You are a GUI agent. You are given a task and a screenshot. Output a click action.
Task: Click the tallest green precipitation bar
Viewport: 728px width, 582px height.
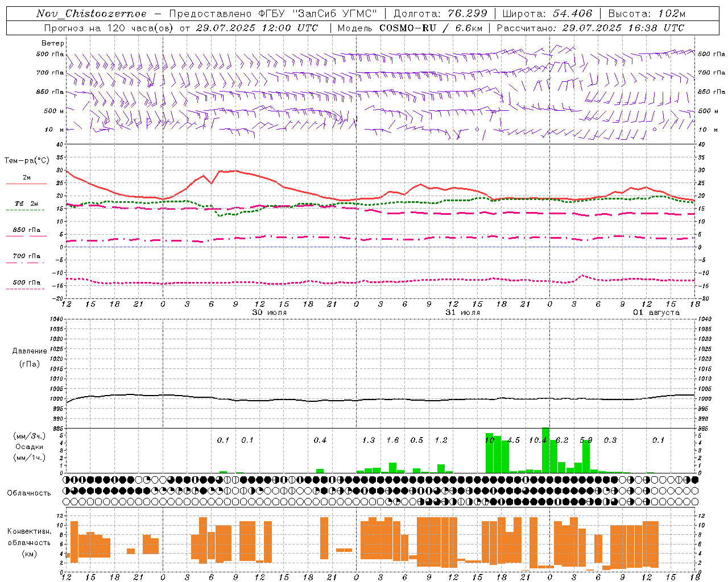pyautogui.click(x=545, y=450)
